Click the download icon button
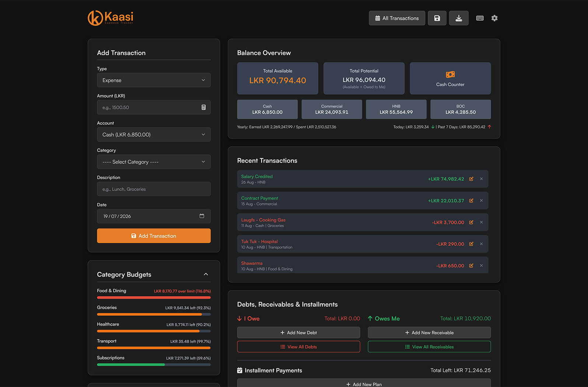The image size is (588, 387). 459,18
